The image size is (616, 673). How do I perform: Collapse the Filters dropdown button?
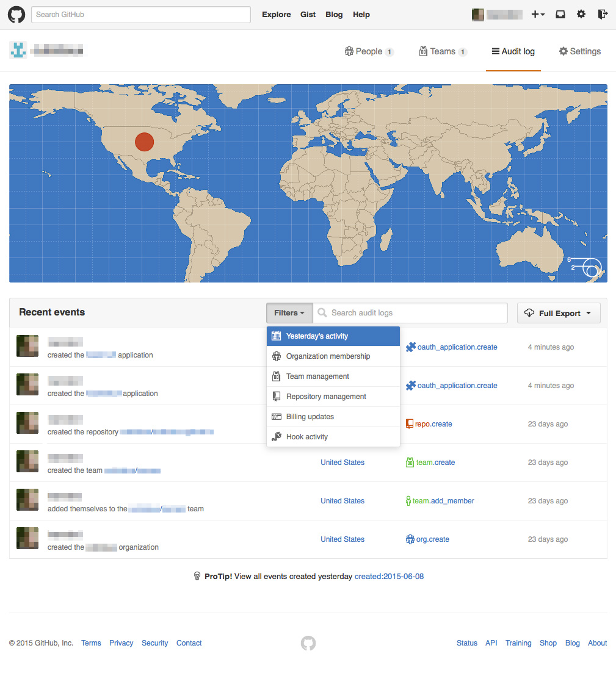click(289, 313)
